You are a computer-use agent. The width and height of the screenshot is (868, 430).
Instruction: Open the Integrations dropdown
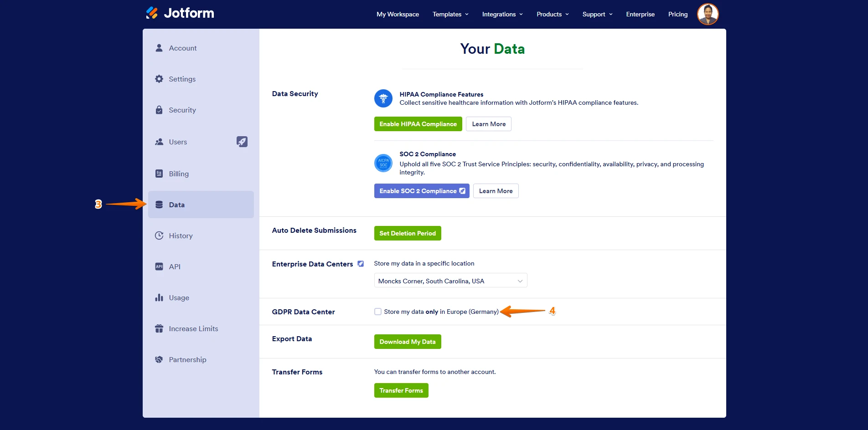(501, 14)
